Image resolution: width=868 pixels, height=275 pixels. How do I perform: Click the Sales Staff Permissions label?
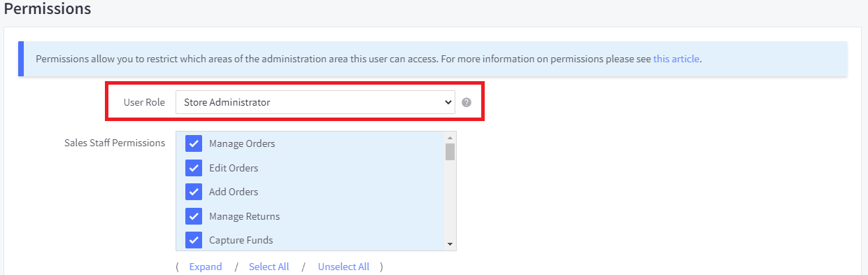(115, 143)
